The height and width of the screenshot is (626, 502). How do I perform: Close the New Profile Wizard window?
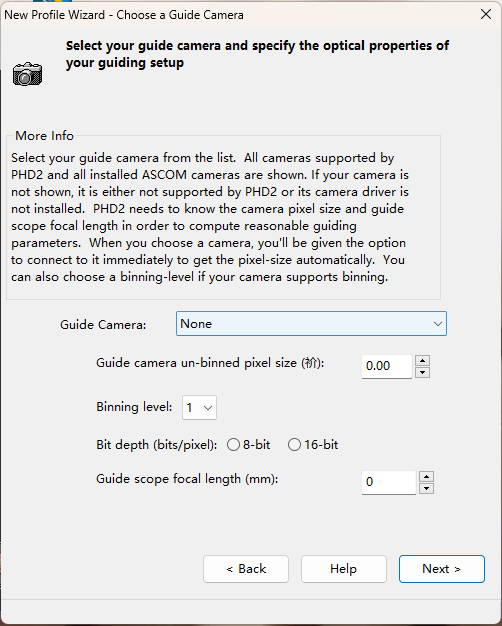(486, 14)
